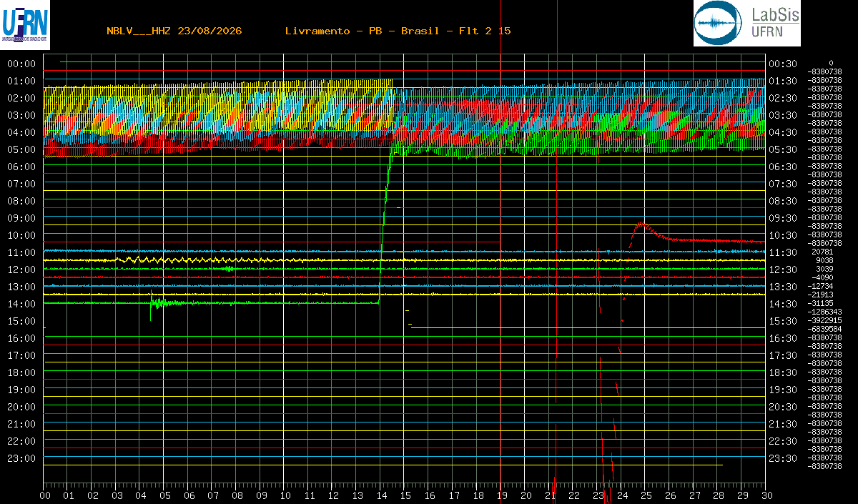
Task: Click the 08:30 half-hour label
Action: click(782, 201)
